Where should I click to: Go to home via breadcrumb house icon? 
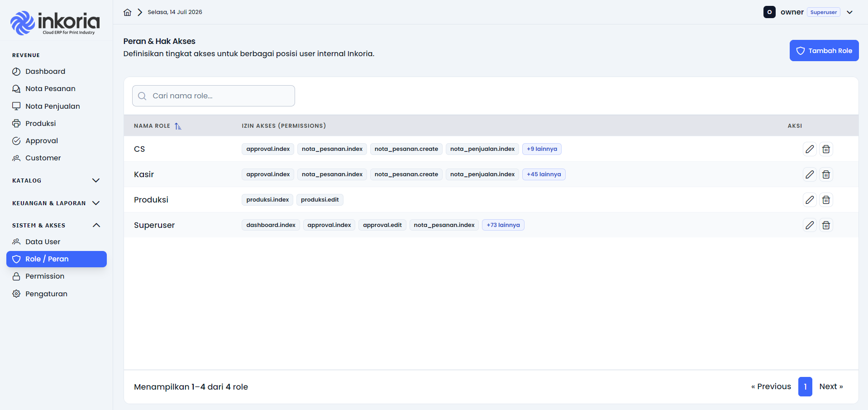click(128, 12)
